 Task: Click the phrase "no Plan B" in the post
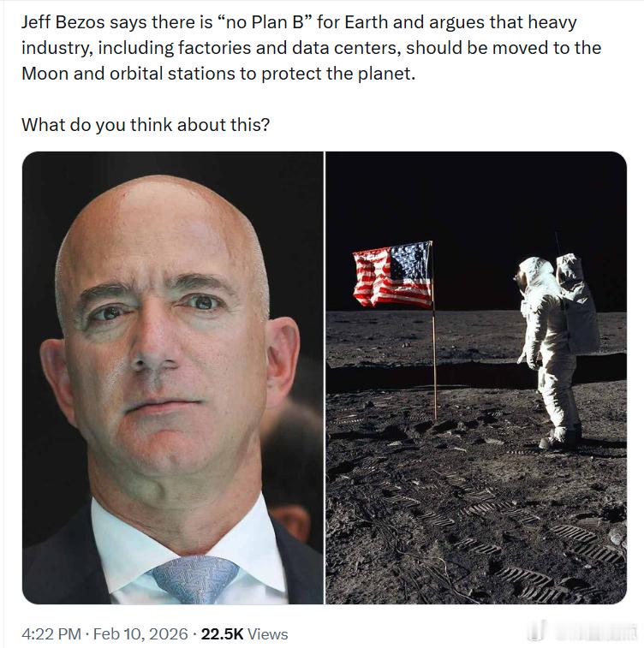(267, 22)
